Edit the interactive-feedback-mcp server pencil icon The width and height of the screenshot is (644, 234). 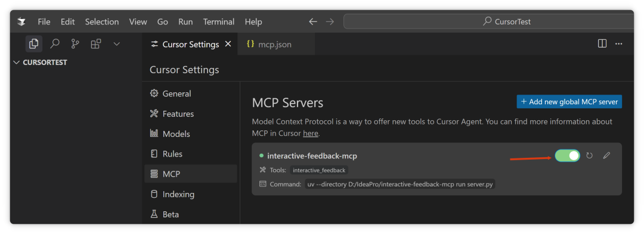(x=606, y=156)
